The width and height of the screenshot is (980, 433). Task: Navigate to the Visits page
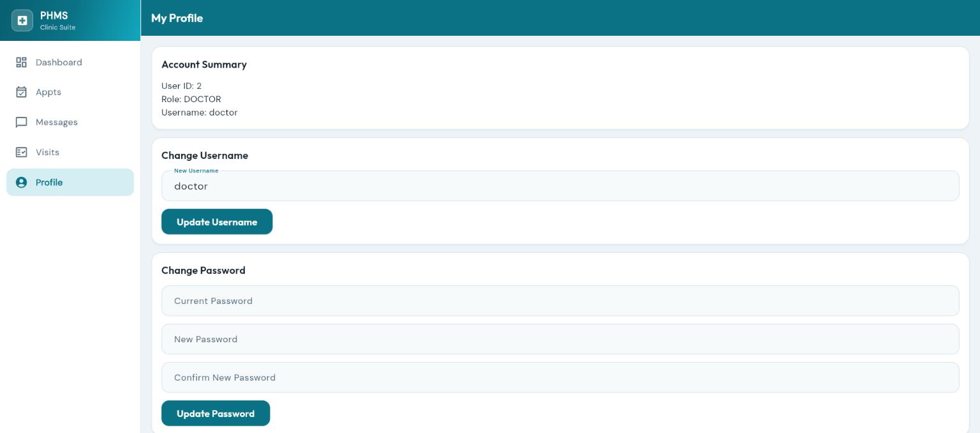[70, 152]
